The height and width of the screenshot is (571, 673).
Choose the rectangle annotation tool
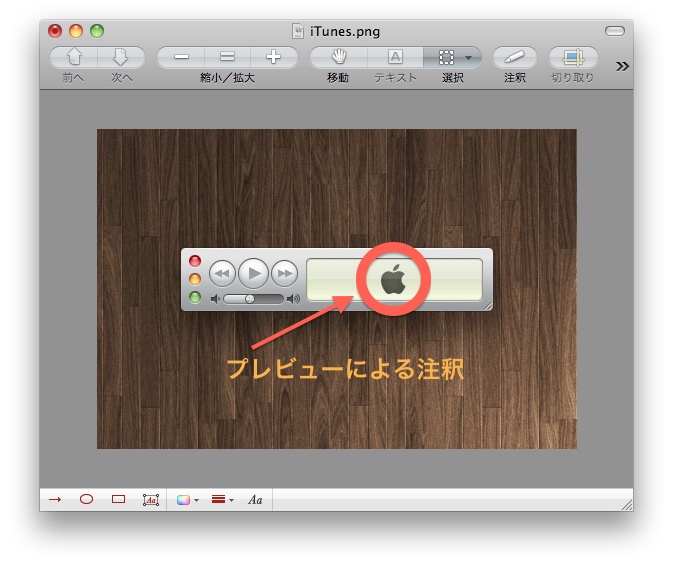[118, 499]
